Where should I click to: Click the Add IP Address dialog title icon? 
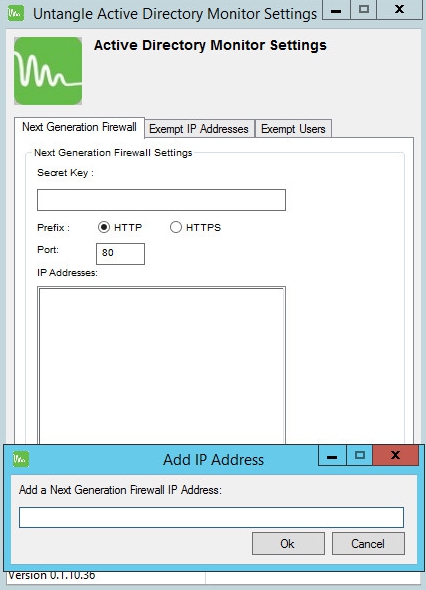pyautogui.click(x=21, y=459)
